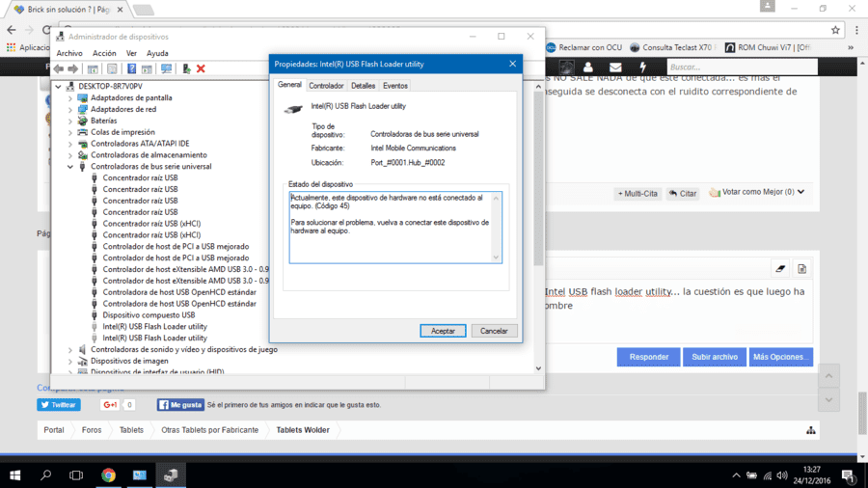The height and width of the screenshot is (488, 868).
Task: Switch to the Eventos tab
Action: (395, 86)
